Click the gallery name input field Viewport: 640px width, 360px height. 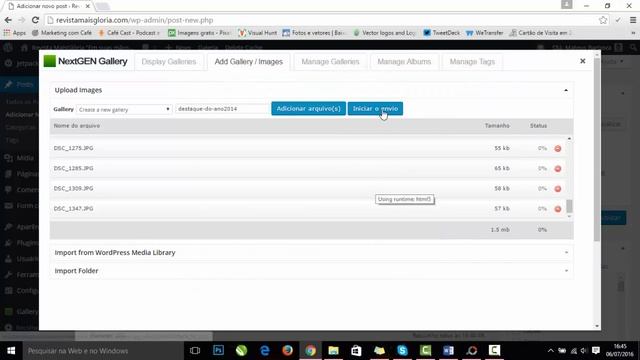[222, 109]
